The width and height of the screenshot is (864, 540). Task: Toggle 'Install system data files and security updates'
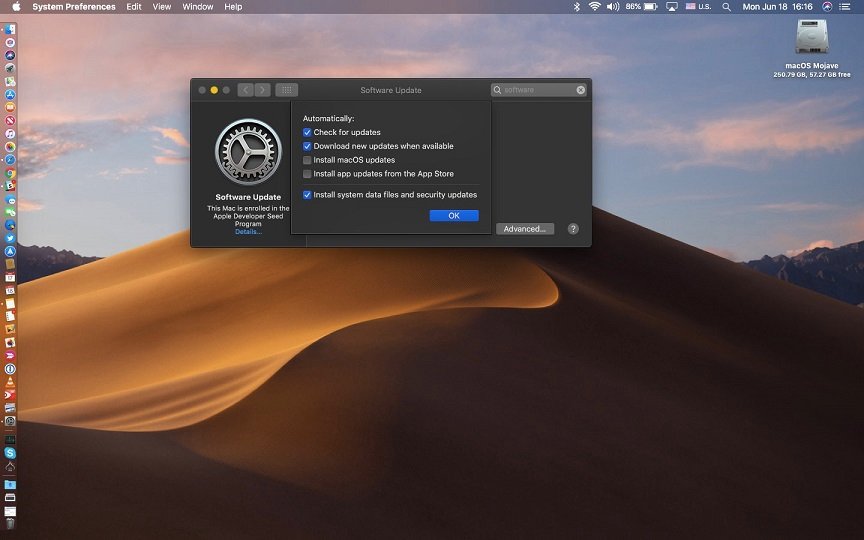pyautogui.click(x=307, y=195)
